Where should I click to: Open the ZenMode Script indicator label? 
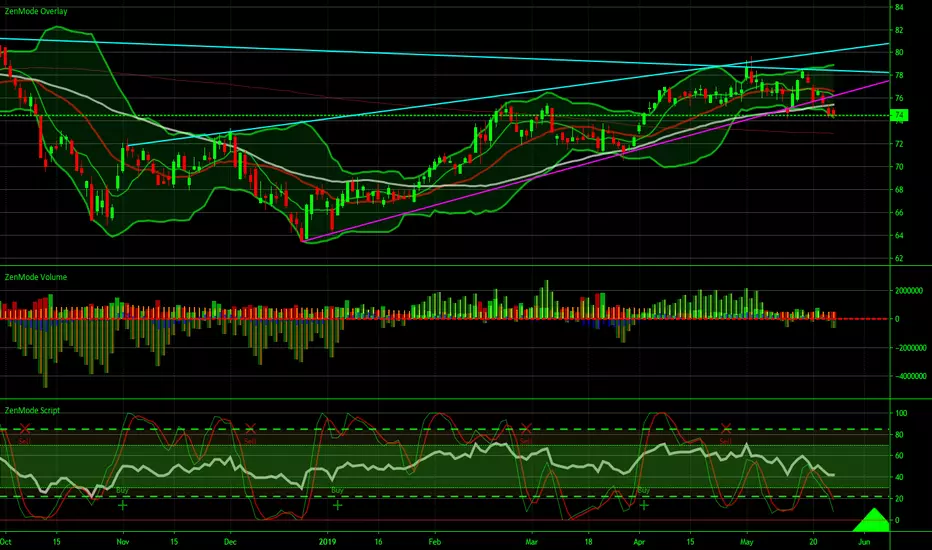[32, 410]
